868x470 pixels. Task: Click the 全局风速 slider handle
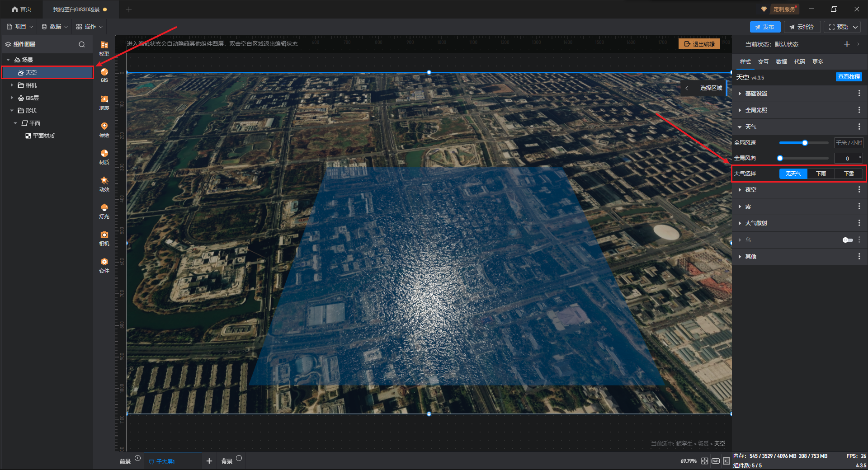tap(805, 143)
